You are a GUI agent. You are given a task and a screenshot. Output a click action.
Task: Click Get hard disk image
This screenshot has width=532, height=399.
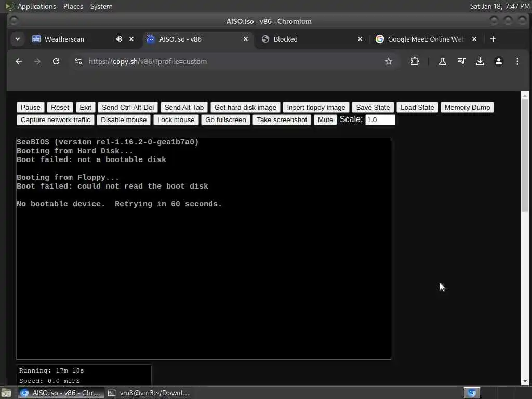245,107
